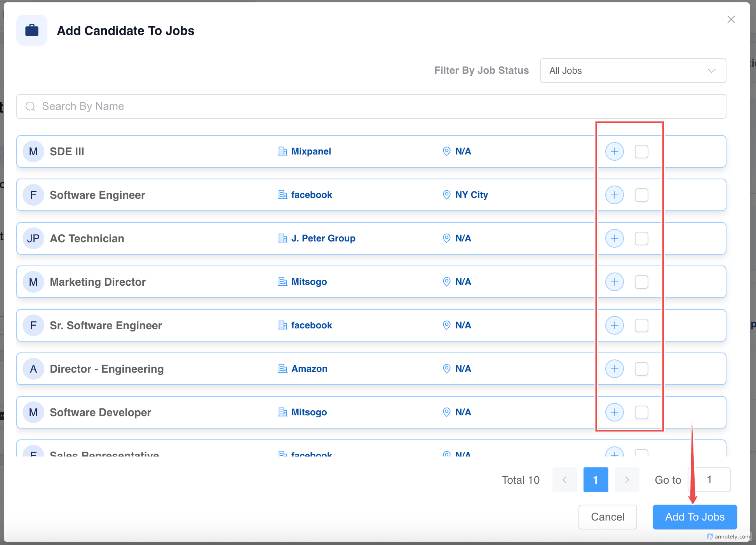The width and height of the screenshot is (756, 545).
Task: Click the F avatar for Sr. Software Engineer
Action: (x=33, y=325)
